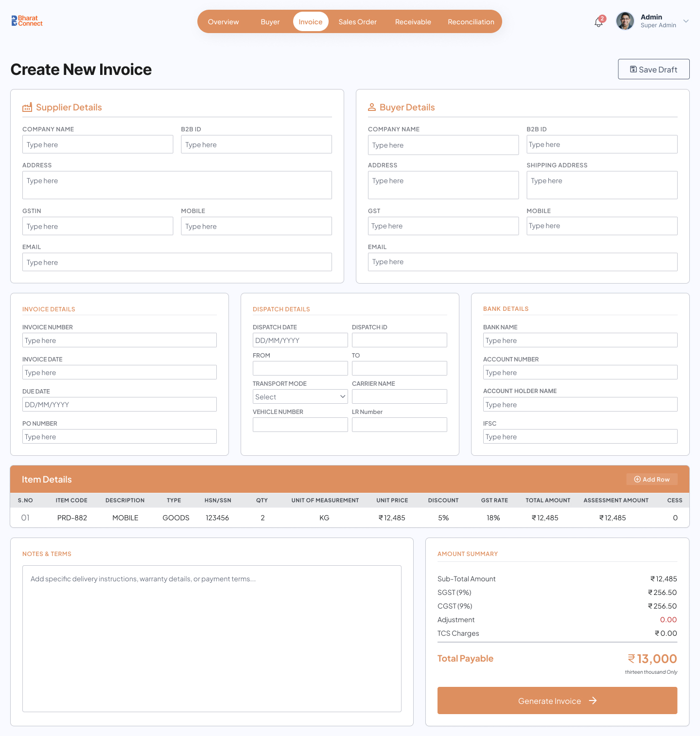Expand the Admin account dropdown chevron
This screenshot has width=700, height=736.
click(686, 21)
